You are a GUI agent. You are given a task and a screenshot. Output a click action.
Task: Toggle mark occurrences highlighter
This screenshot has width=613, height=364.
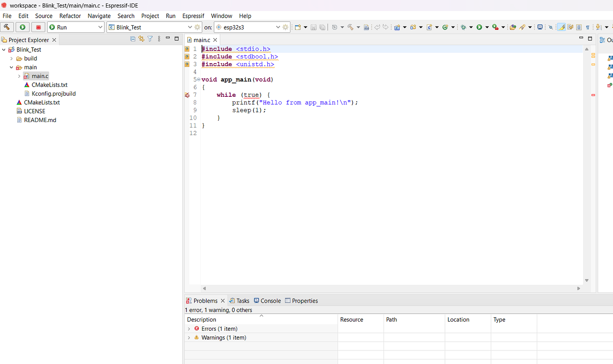(x=561, y=27)
